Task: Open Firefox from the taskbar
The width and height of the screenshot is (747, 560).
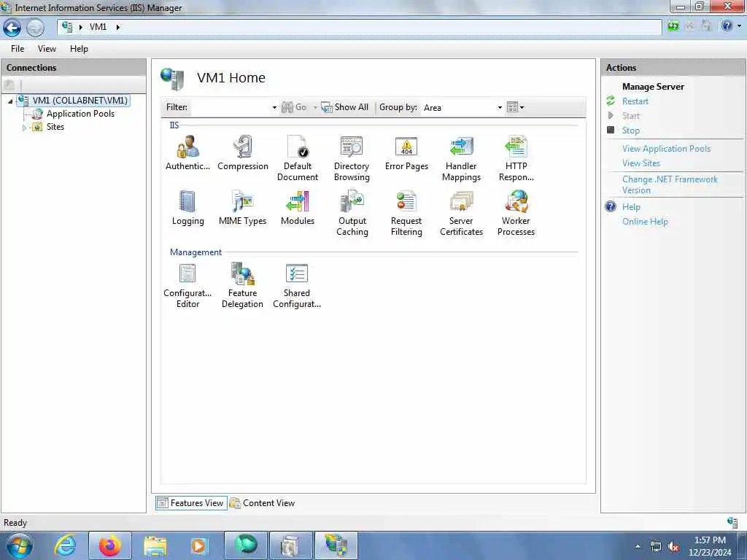Action: 110,545
